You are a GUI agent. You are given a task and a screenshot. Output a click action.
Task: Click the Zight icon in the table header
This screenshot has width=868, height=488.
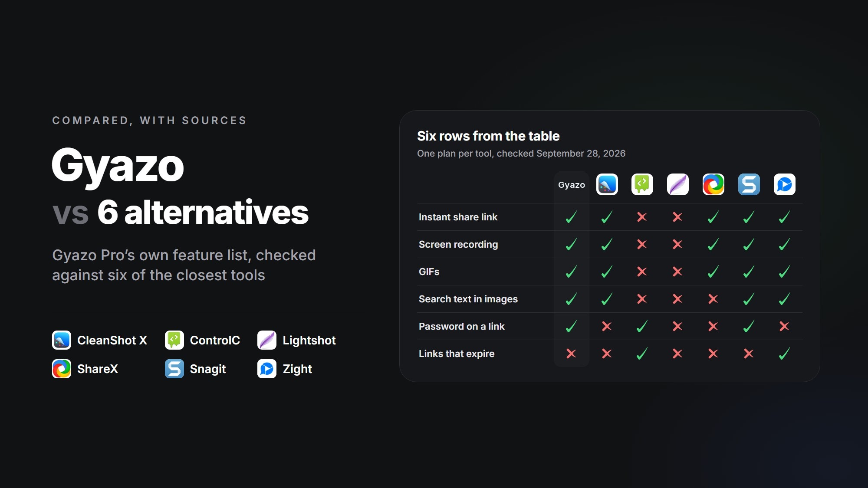(785, 184)
